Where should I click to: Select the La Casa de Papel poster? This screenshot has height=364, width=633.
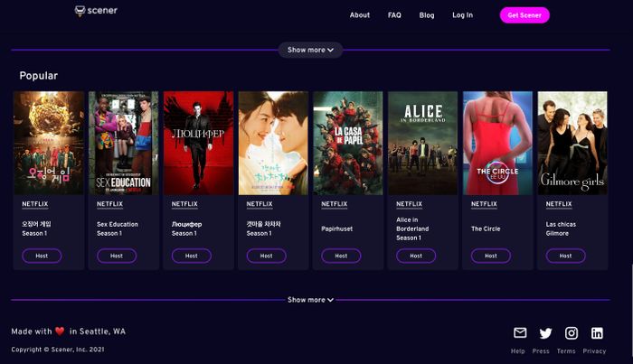pos(348,143)
